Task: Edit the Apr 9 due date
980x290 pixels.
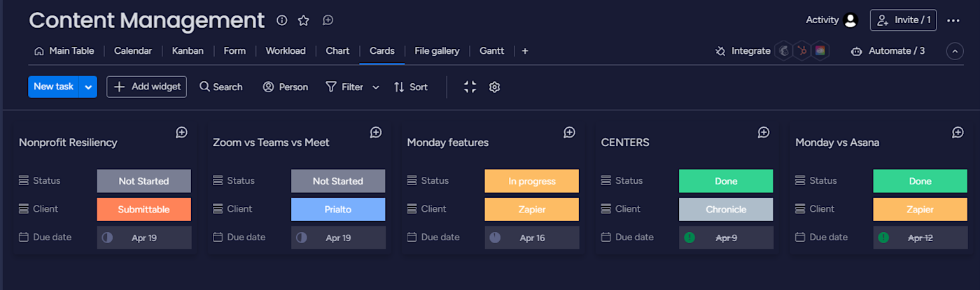Action: (726, 238)
